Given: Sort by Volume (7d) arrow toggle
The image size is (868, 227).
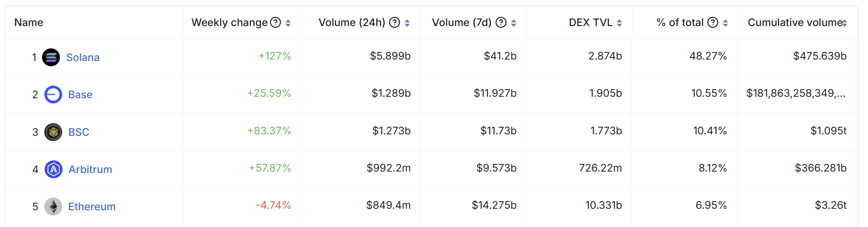Looking at the screenshot, I should point(514,23).
